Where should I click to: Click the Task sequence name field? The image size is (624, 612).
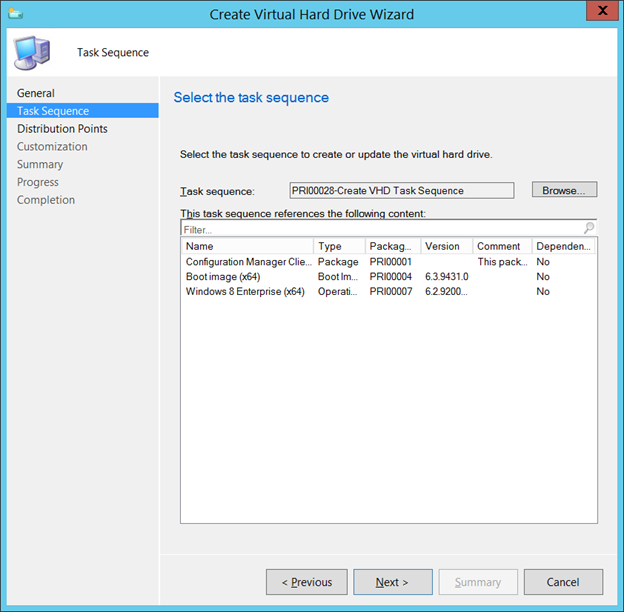click(401, 190)
